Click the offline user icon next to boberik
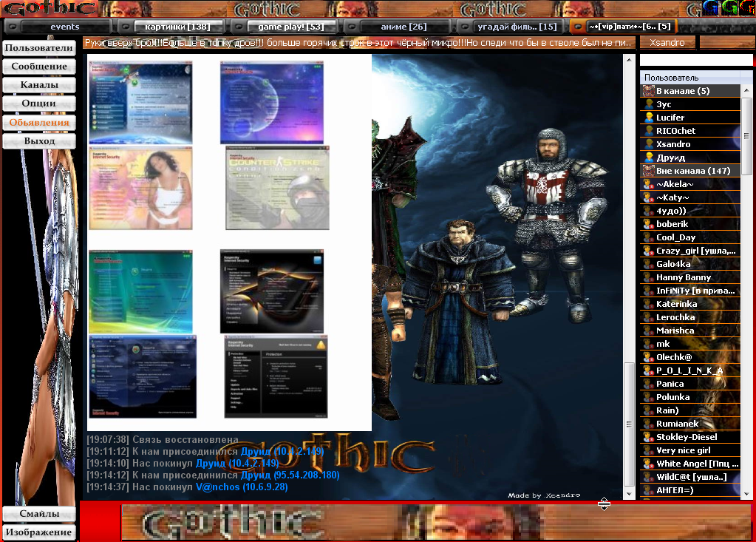The width and height of the screenshot is (756, 542). [648, 224]
